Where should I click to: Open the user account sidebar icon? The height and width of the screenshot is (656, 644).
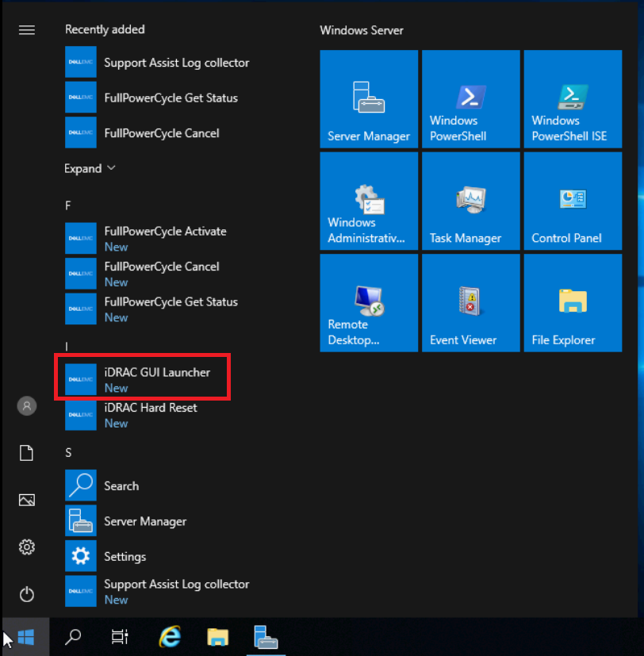(26, 405)
